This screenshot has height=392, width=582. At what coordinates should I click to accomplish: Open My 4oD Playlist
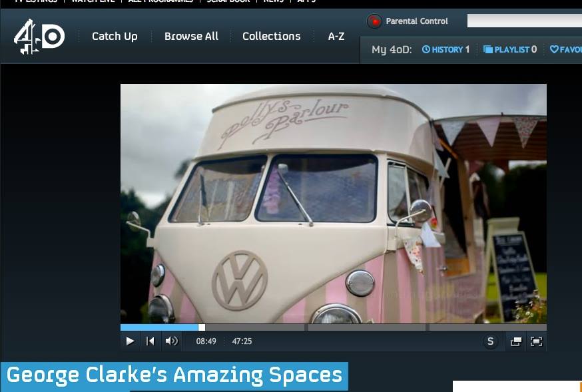point(510,49)
